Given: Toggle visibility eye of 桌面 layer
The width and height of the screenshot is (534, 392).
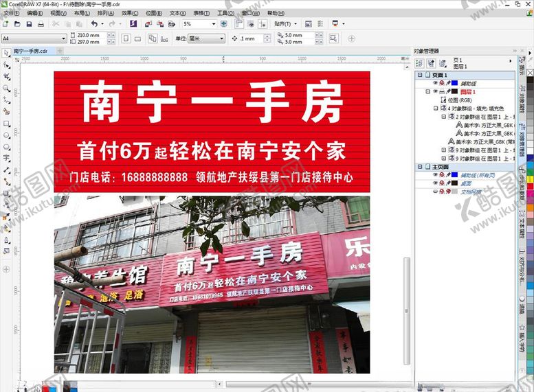Looking at the screenshot, I should [x=435, y=183].
